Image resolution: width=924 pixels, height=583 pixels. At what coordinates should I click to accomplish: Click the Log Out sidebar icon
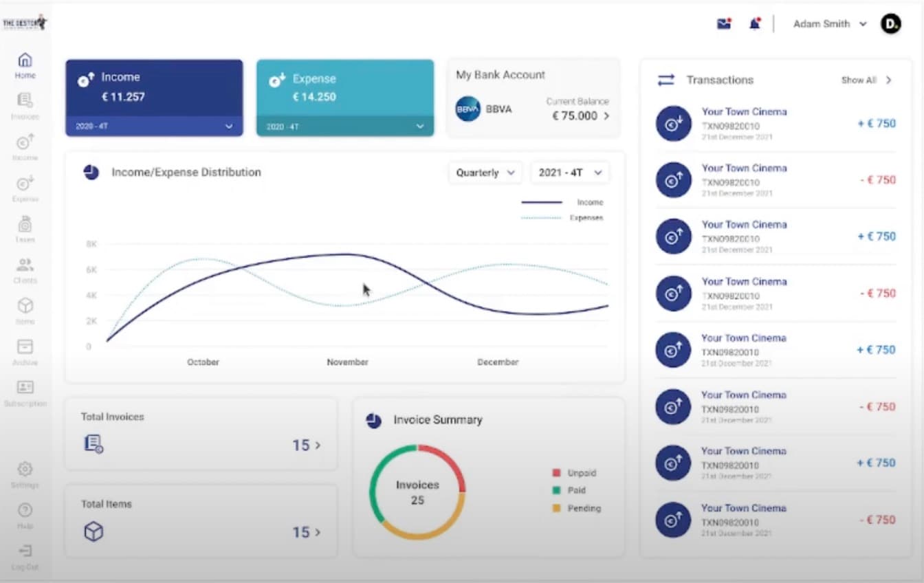point(25,556)
